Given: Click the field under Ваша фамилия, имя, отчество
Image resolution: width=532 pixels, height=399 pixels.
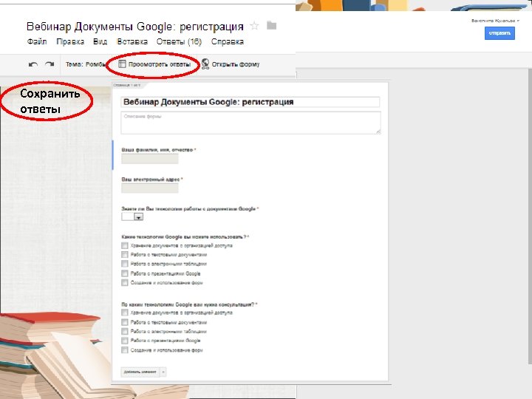Looking at the screenshot, I should tap(149, 158).
